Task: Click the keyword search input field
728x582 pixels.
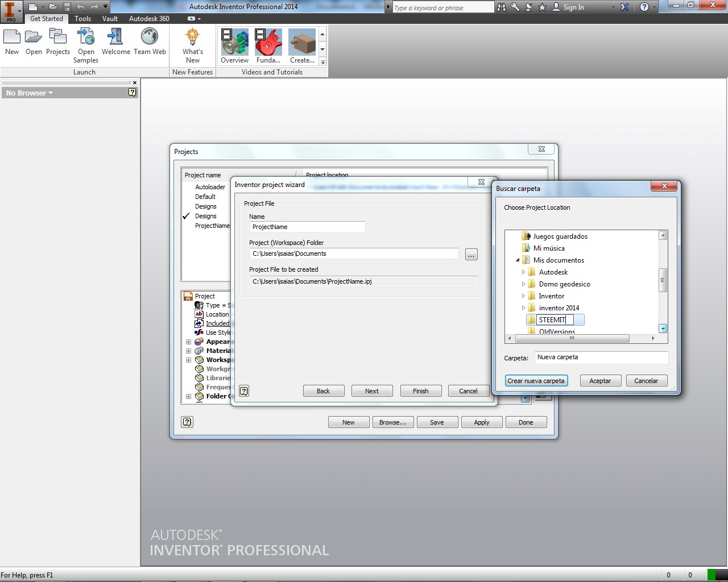Action: click(444, 7)
